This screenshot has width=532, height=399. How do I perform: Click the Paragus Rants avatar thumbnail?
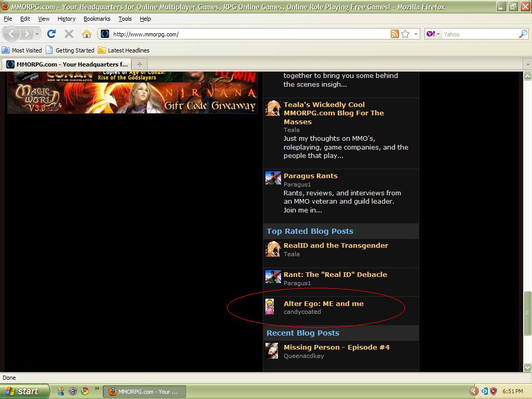pos(273,178)
